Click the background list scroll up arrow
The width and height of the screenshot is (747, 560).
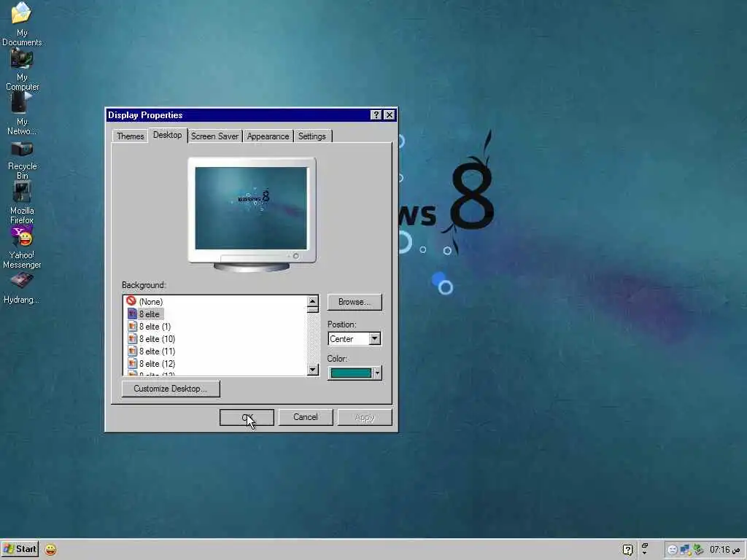(312, 301)
